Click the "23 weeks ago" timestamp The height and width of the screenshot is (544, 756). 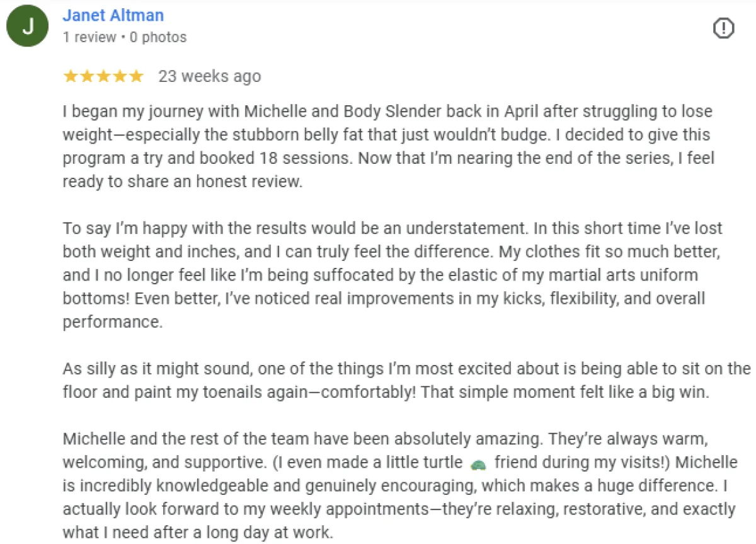tap(209, 76)
